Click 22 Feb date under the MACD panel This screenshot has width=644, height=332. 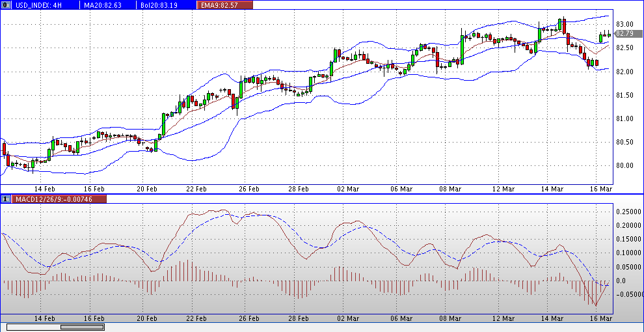click(x=196, y=318)
